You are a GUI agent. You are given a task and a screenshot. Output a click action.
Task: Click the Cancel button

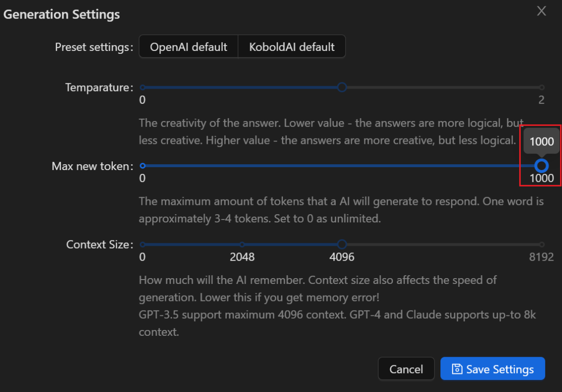pos(406,369)
